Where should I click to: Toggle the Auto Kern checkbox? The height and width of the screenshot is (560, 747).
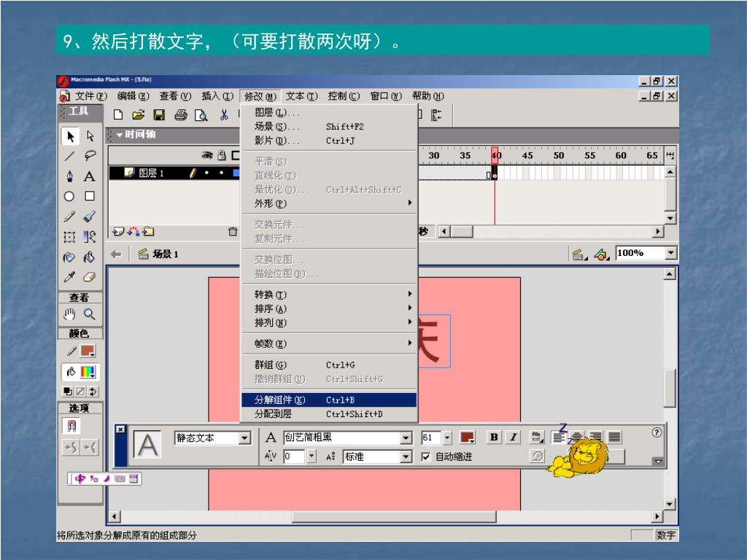click(426, 457)
